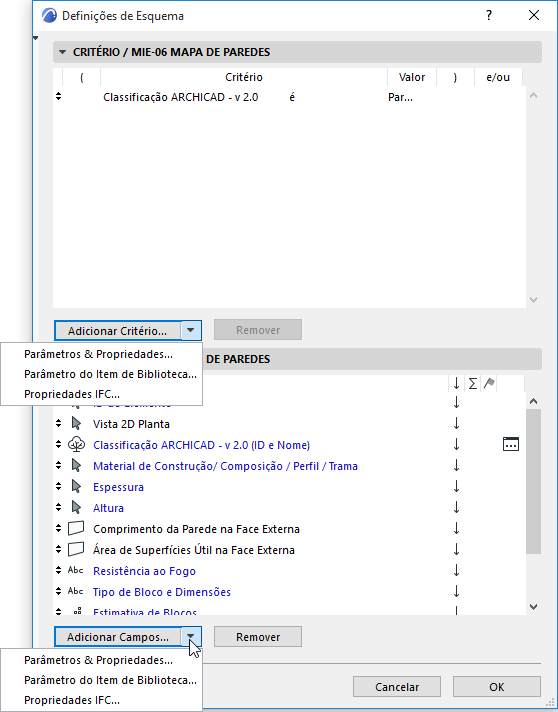Click the arrow icon beside Vista 2D Planta
This screenshot has height=712, width=558.
point(76,424)
